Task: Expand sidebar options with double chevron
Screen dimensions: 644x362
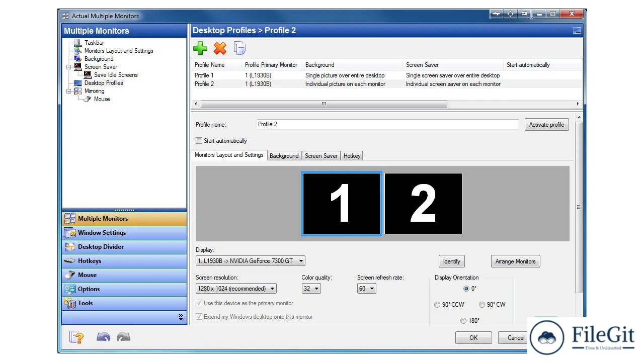Action: 181,317
